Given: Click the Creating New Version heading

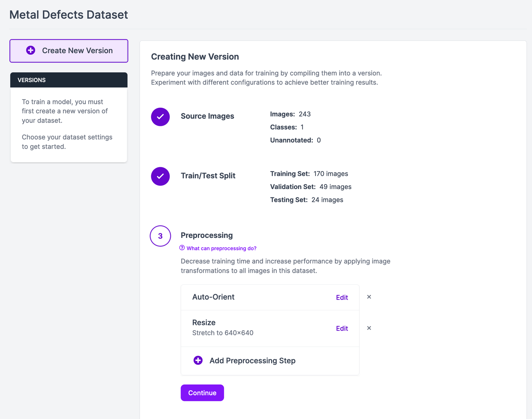Looking at the screenshot, I should pos(195,56).
